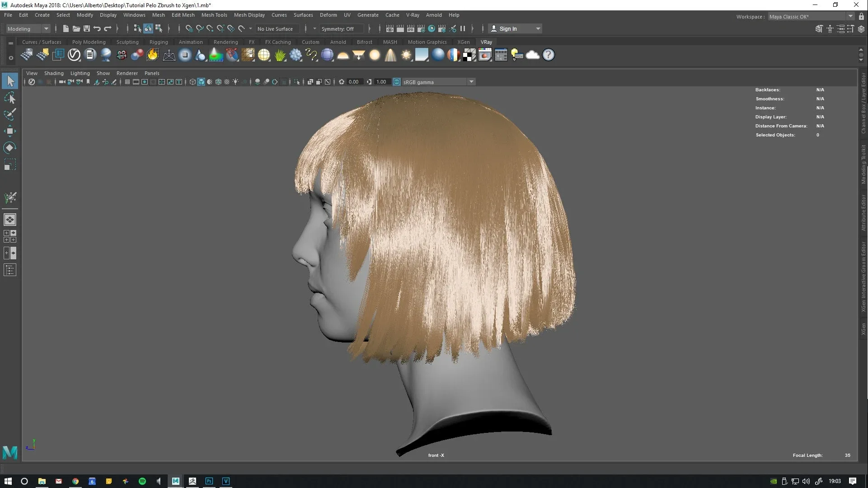
Task: Pick the Move Tool from the toolbox
Action: click(10, 131)
